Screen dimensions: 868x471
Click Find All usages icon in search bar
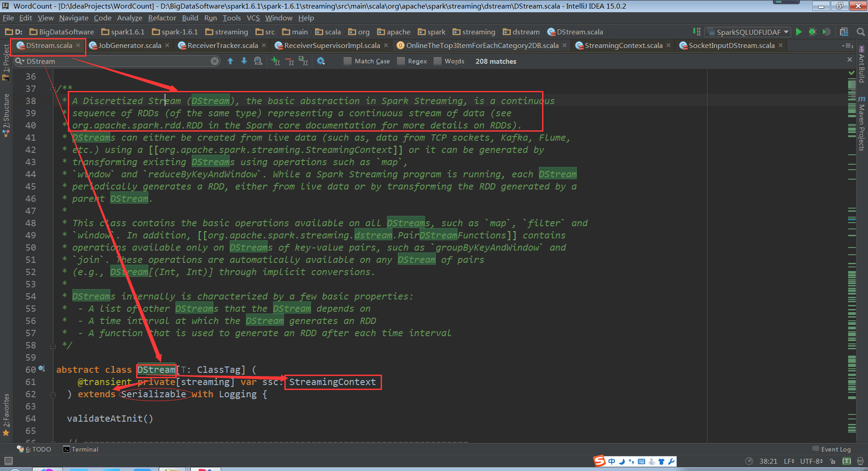click(x=258, y=61)
